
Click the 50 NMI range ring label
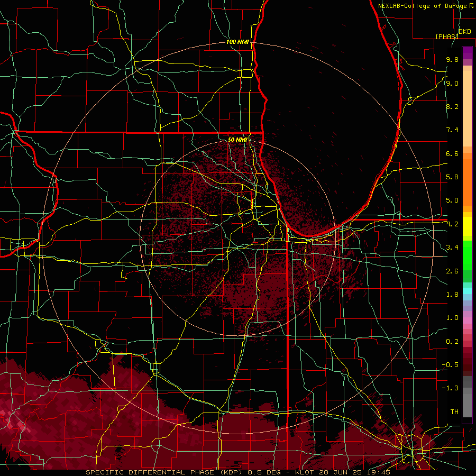tap(237, 140)
